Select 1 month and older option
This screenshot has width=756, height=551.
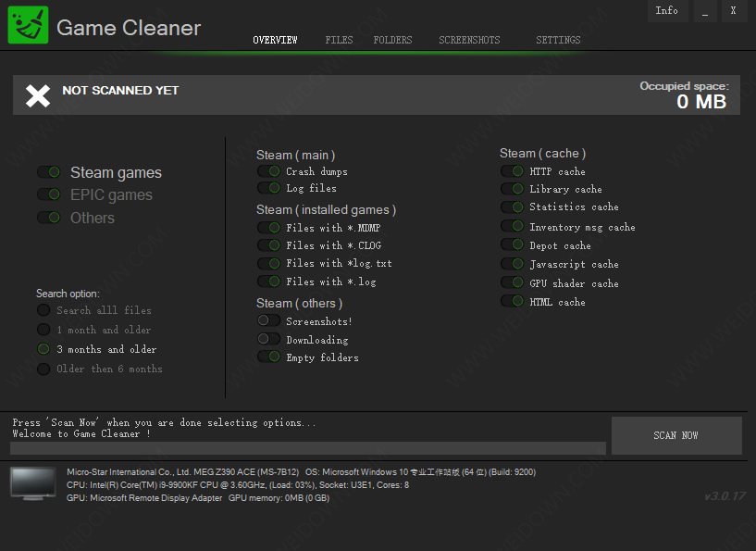[43, 330]
